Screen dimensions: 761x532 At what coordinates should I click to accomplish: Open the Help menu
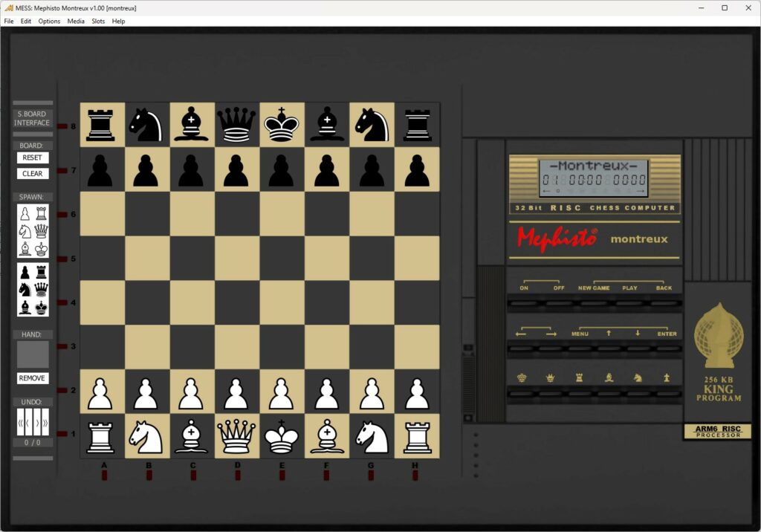pos(118,21)
